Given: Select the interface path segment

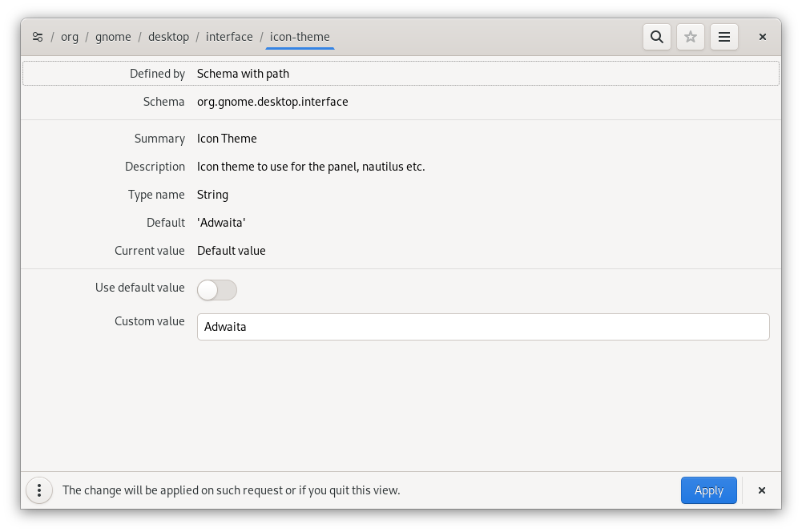Looking at the screenshot, I should 229,37.
